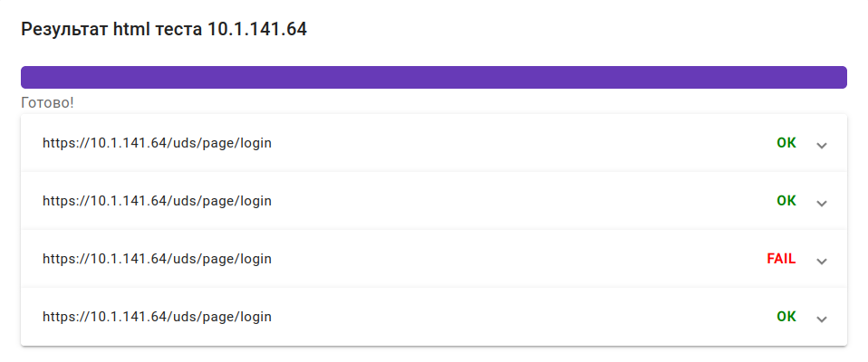Click the OK status in last row
868x362 pixels.
(x=786, y=317)
